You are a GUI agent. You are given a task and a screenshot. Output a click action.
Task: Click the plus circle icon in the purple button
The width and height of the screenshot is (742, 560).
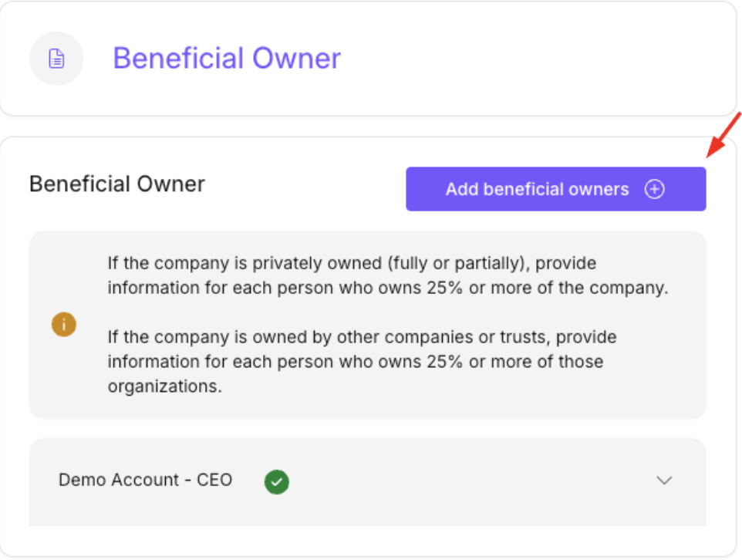point(654,189)
